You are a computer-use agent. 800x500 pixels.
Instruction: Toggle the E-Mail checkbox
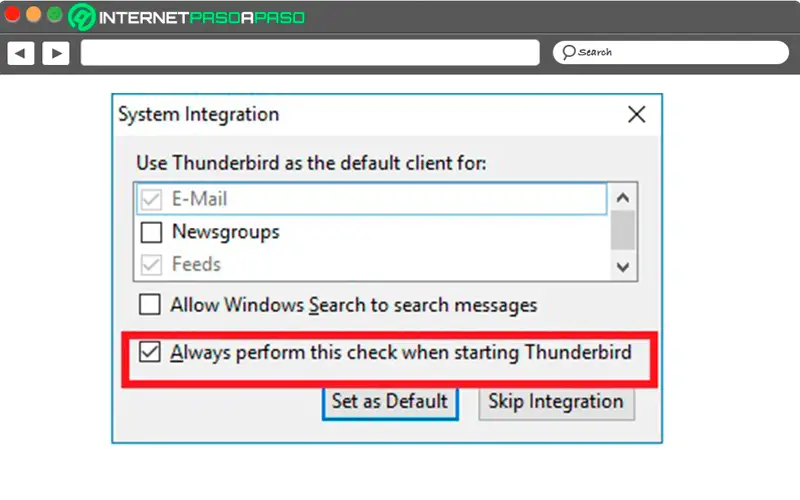(151, 199)
